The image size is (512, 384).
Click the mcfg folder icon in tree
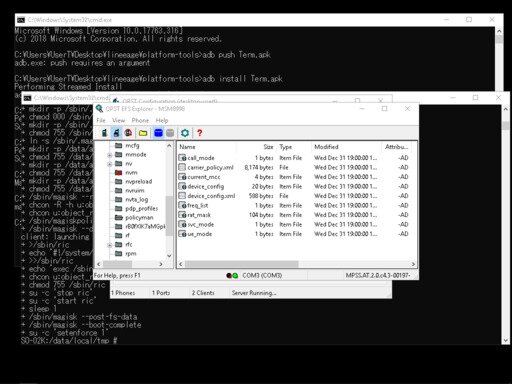point(118,146)
